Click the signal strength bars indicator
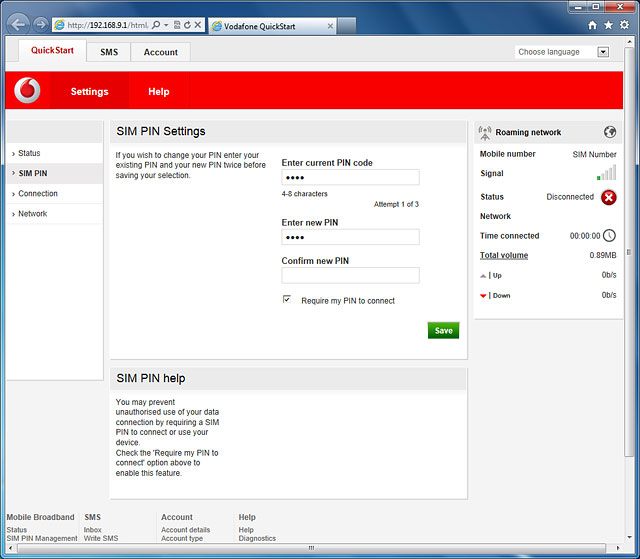This screenshot has width=640, height=559. (x=607, y=173)
